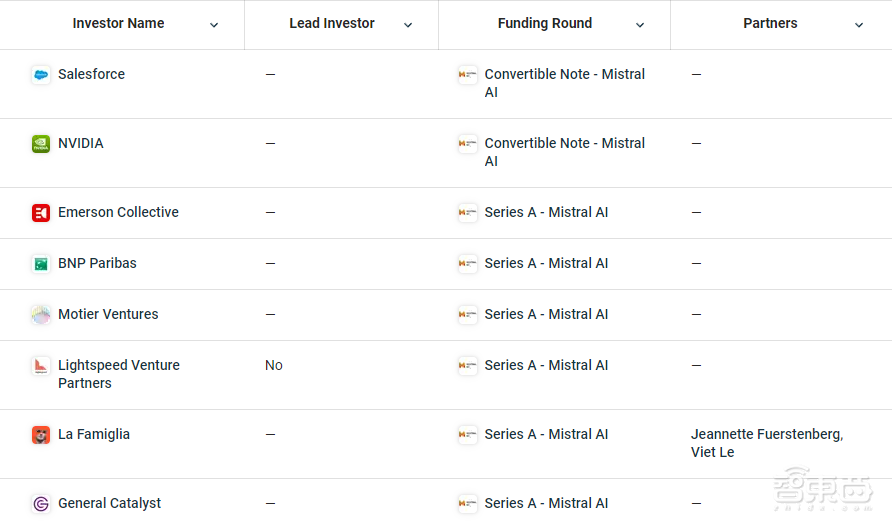This screenshot has height=529, width=892.
Task: Click Mistral AI icon in Salesforce row
Action: point(468,75)
